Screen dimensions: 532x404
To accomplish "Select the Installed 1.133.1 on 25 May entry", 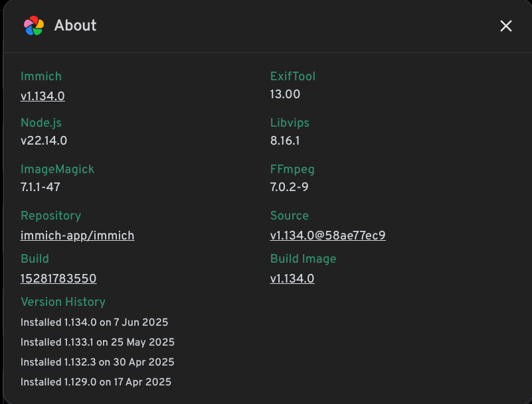I will [98, 342].
